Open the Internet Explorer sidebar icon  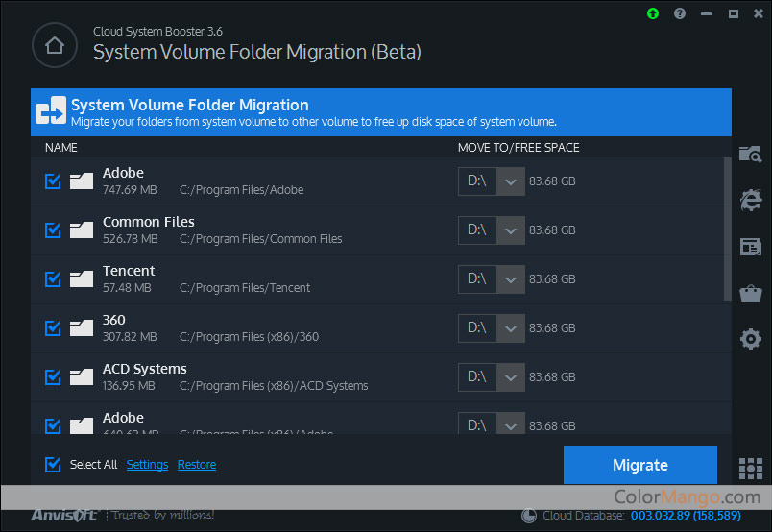750,200
